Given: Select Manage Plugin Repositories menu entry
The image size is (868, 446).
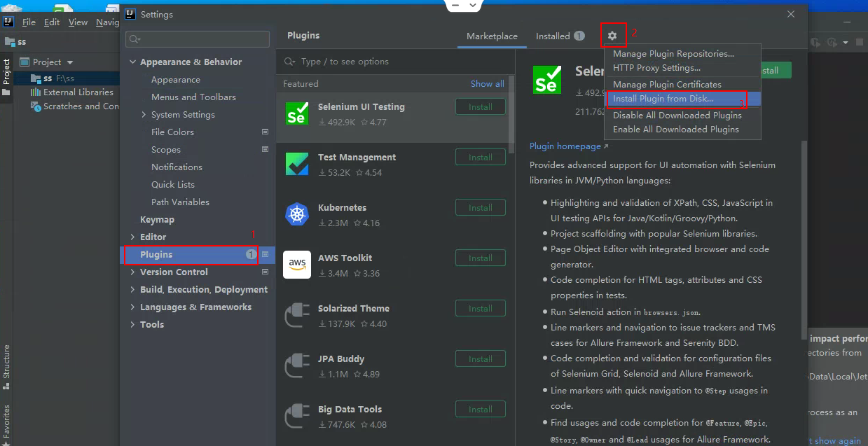Looking at the screenshot, I should pyautogui.click(x=673, y=54).
